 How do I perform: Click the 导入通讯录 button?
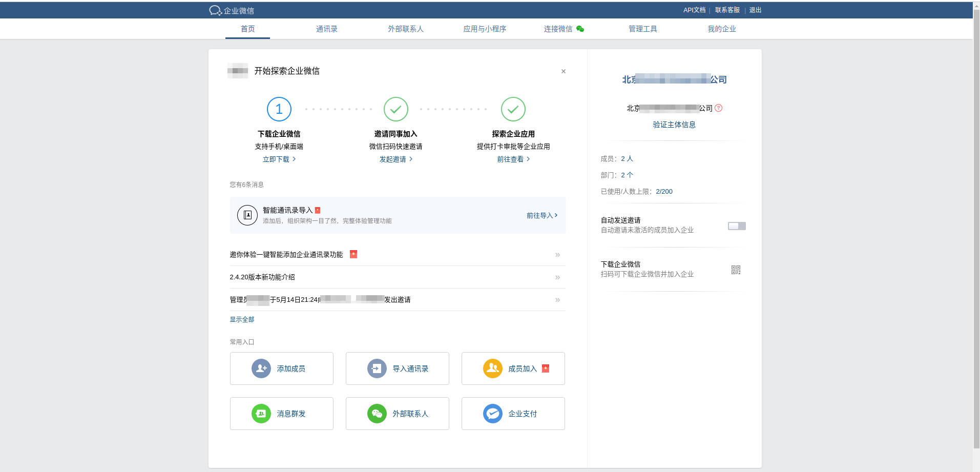tap(398, 368)
